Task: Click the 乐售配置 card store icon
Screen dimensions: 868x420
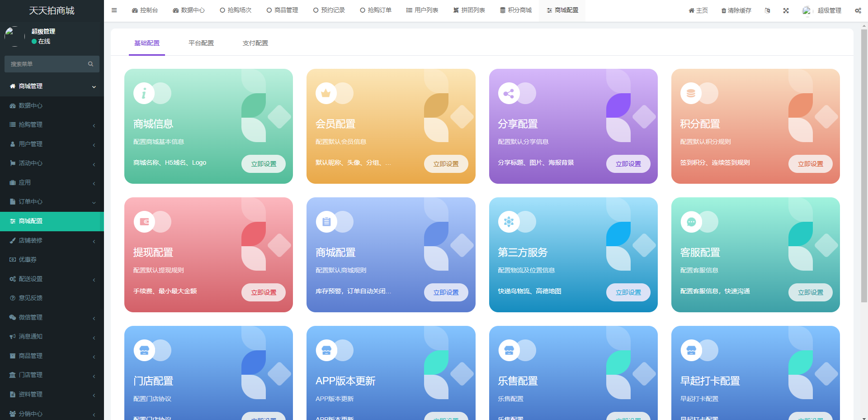Action: 509,350
